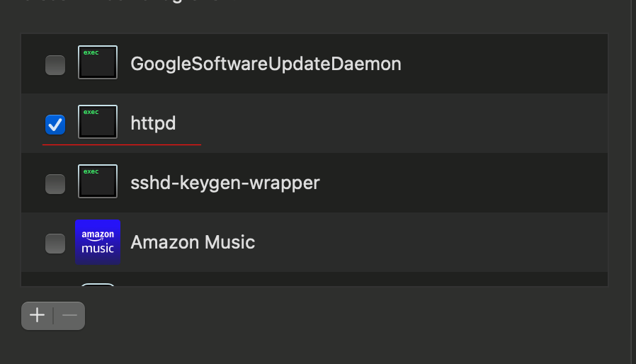Click the sshd-keygen-wrapper exec icon

98,181
